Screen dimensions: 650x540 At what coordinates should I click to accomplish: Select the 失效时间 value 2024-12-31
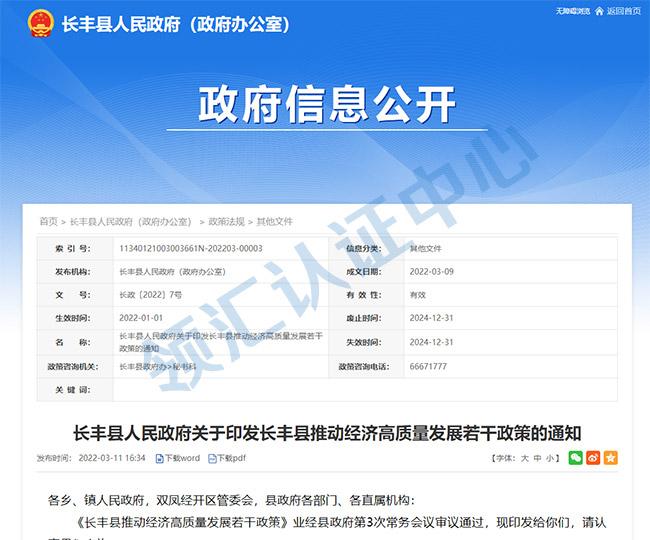(x=432, y=342)
